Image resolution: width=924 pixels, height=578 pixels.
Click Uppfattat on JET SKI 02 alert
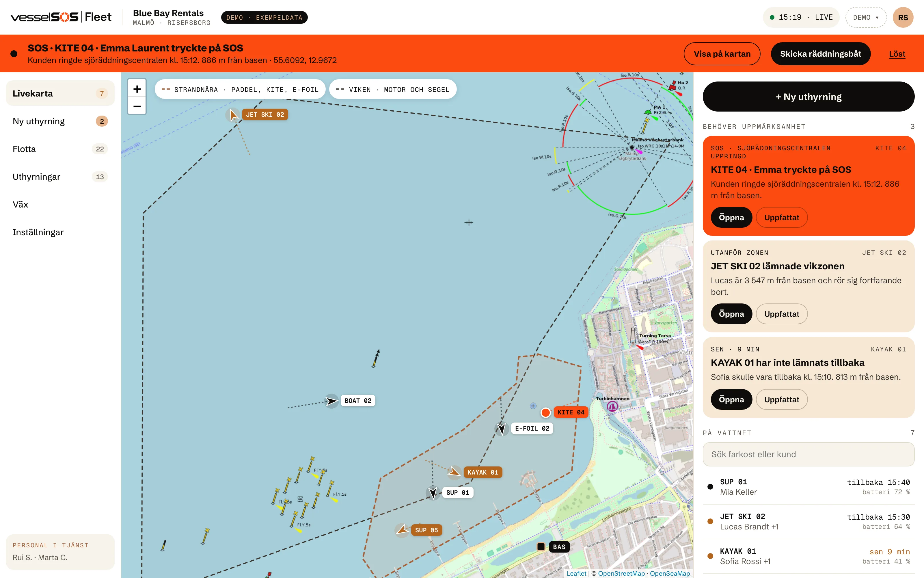pos(782,314)
